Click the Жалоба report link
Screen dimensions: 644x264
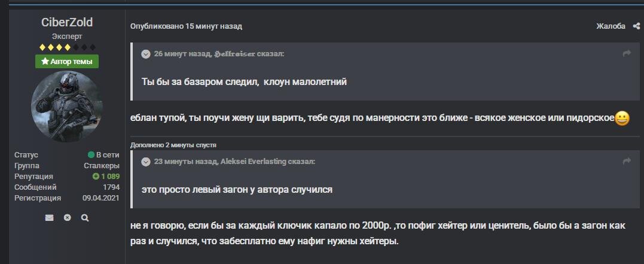(611, 26)
